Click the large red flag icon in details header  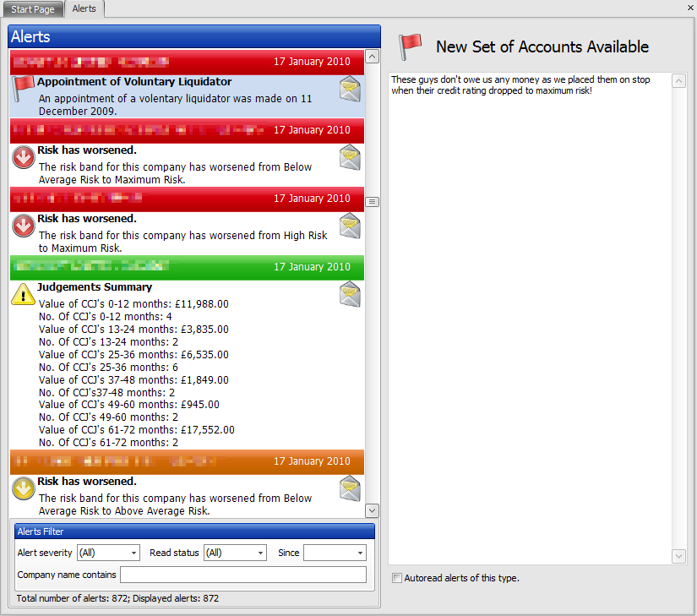(x=411, y=46)
